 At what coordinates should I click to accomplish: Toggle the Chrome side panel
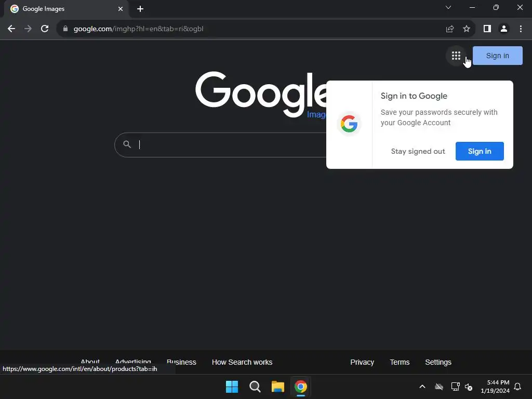pos(487,29)
